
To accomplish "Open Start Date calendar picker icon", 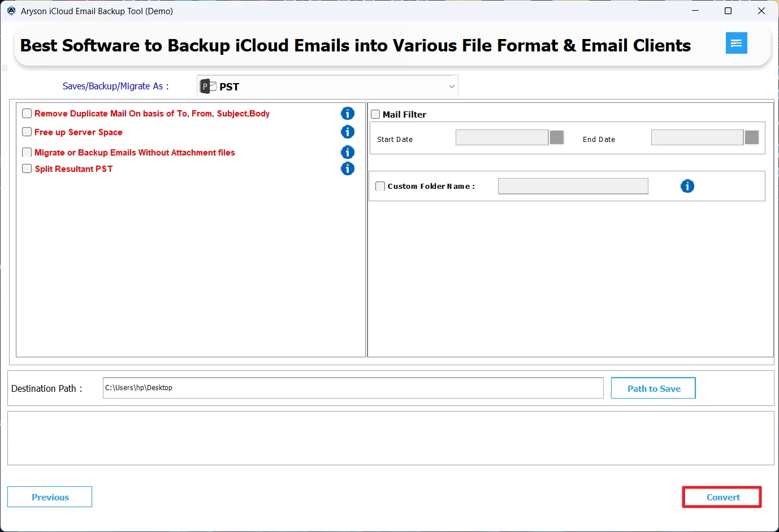I will (557, 137).
